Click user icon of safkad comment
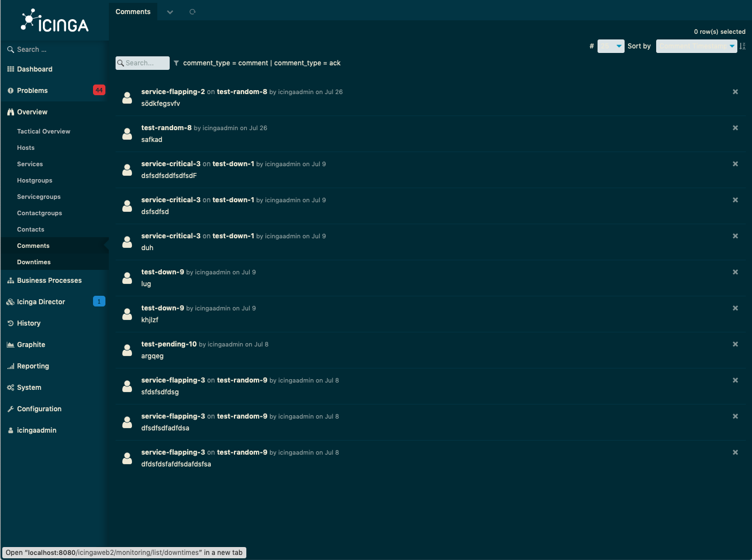The image size is (752, 560). pos(127,134)
